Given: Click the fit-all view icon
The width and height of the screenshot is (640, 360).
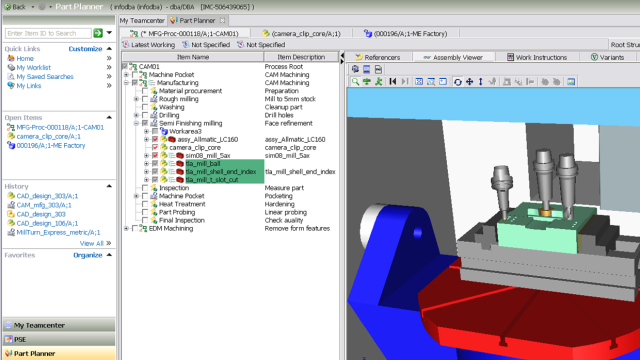Looking at the screenshot, I should click(419, 82).
